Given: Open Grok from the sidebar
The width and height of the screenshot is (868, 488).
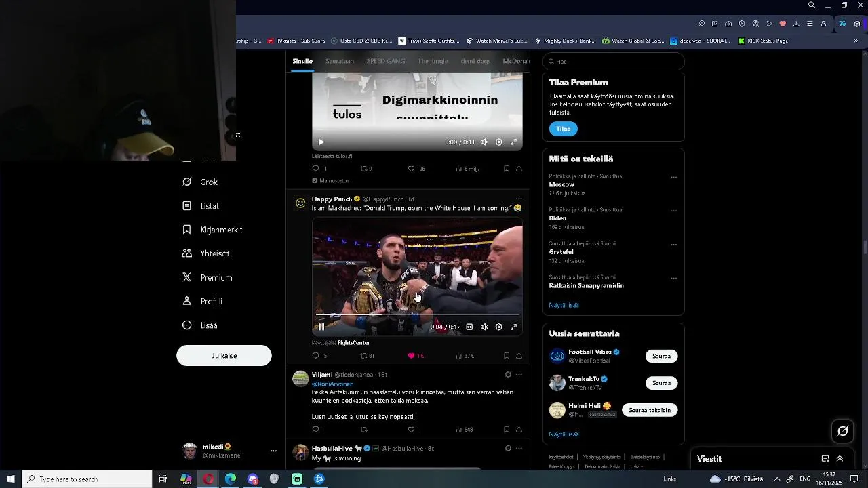Looking at the screenshot, I should [x=201, y=182].
